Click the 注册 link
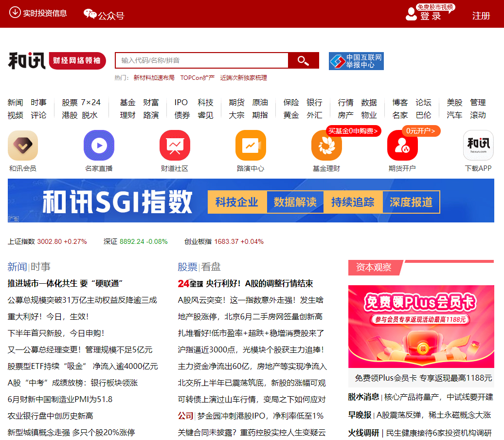 (481, 16)
